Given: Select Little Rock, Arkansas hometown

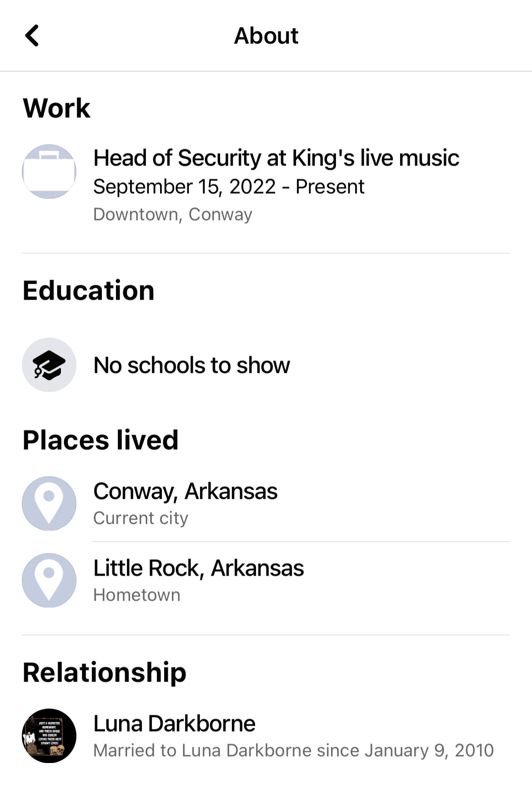Looking at the screenshot, I should coord(199,568).
